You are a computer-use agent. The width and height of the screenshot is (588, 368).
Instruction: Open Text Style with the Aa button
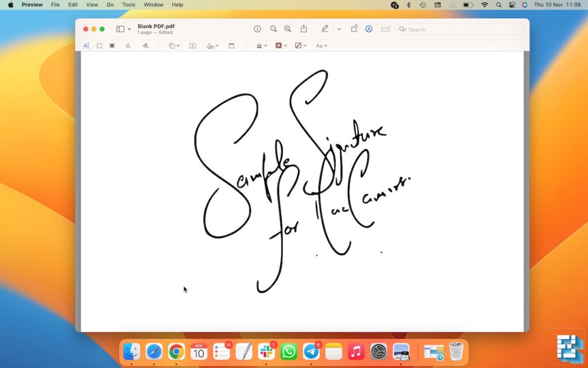click(x=320, y=45)
